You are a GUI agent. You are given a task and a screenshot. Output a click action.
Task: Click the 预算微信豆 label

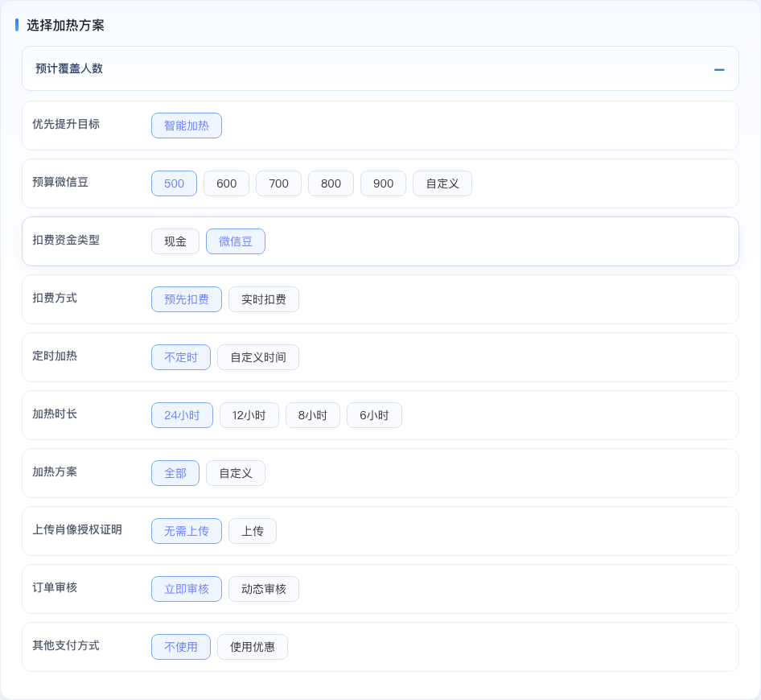60,182
